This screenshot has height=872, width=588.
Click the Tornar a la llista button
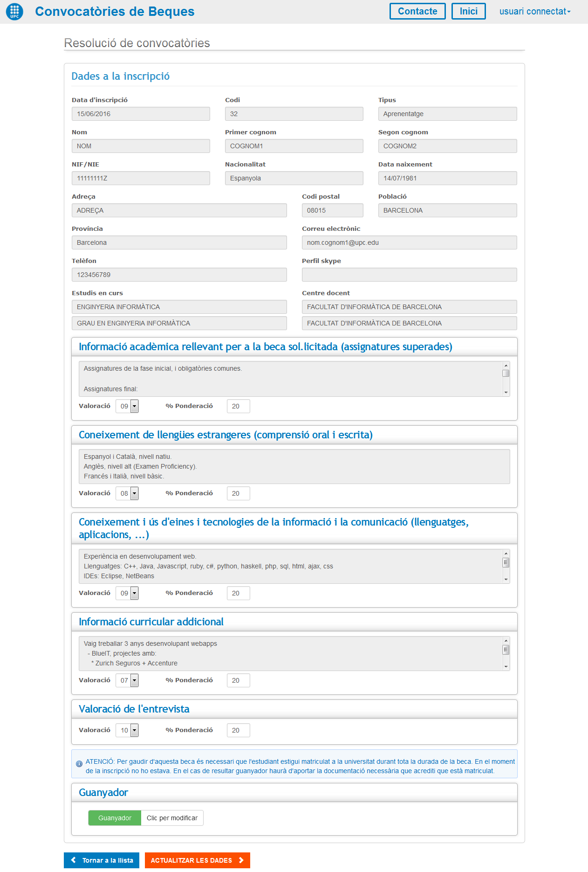[102, 860]
